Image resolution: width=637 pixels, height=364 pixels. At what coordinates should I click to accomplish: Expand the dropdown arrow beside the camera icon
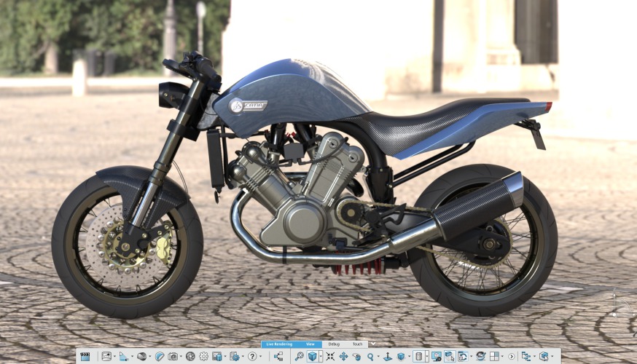[x=181, y=357]
